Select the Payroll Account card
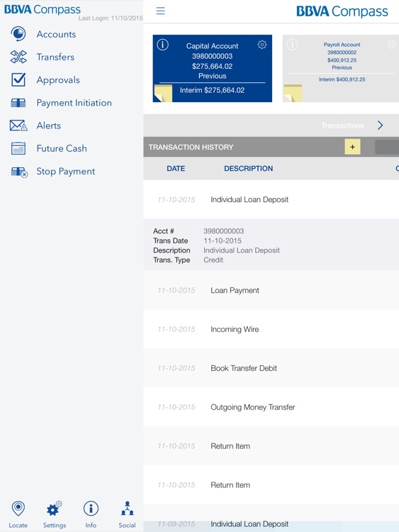This screenshot has height=532, width=399. click(x=341, y=68)
